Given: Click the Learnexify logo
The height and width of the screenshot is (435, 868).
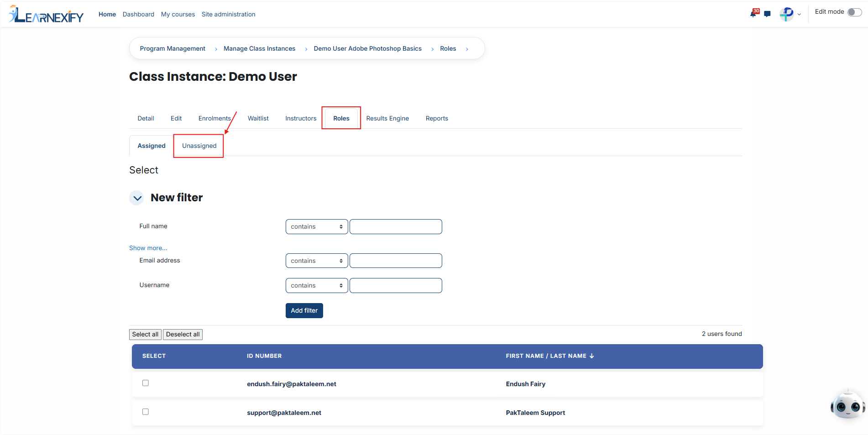Looking at the screenshot, I should pyautogui.click(x=46, y=14).
